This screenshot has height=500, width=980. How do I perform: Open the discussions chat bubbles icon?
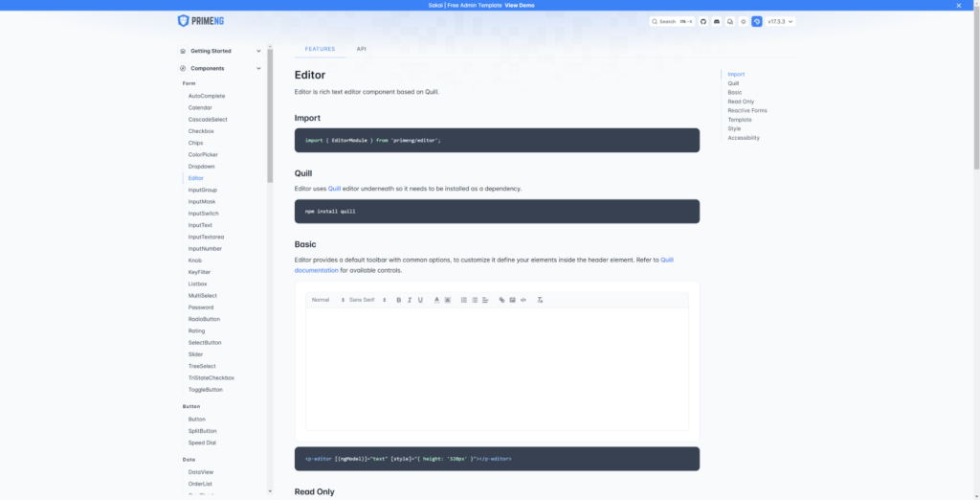point(730,21)
